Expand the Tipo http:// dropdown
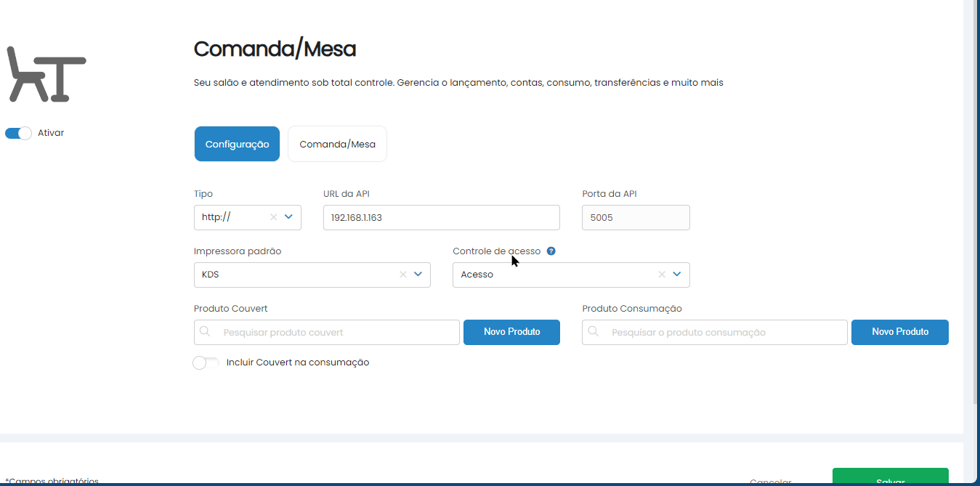This screenshot has width=980, height=486. (288, 216)
